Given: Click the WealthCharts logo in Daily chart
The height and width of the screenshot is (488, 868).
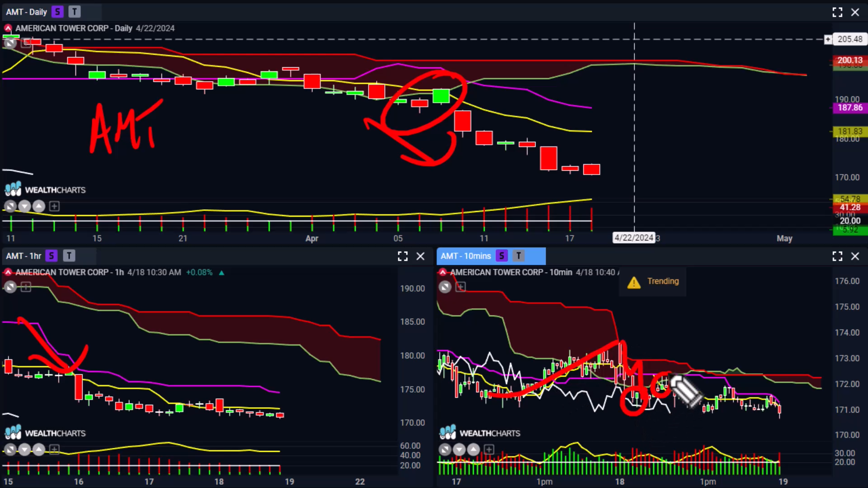Looking at the screenshot, I should pos(45,189).
